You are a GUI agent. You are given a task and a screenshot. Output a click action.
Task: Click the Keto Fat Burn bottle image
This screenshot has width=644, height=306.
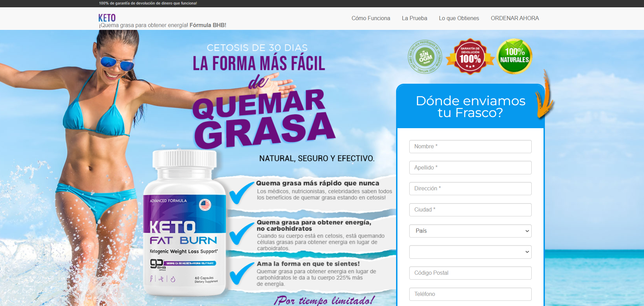184,226
